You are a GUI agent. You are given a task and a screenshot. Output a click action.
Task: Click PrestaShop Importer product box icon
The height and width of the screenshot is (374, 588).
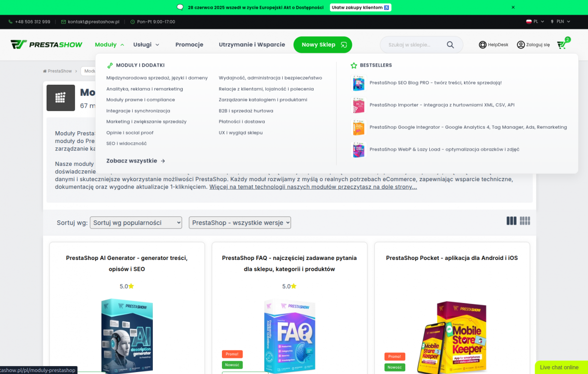pos(359,105)
